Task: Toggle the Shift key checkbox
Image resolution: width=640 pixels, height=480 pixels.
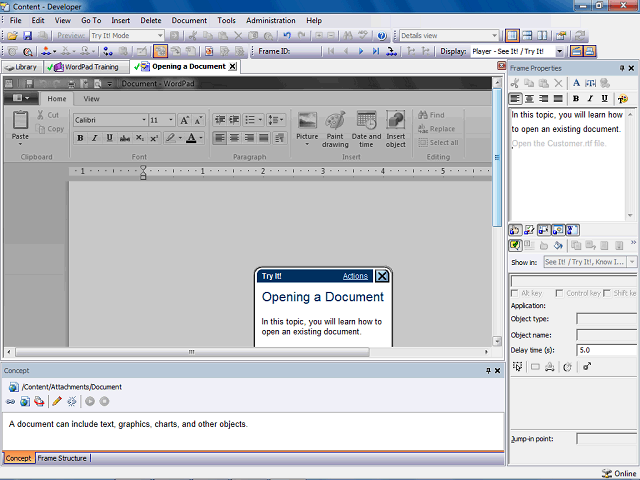Action: pyautogui.click(x=607, y=293)
